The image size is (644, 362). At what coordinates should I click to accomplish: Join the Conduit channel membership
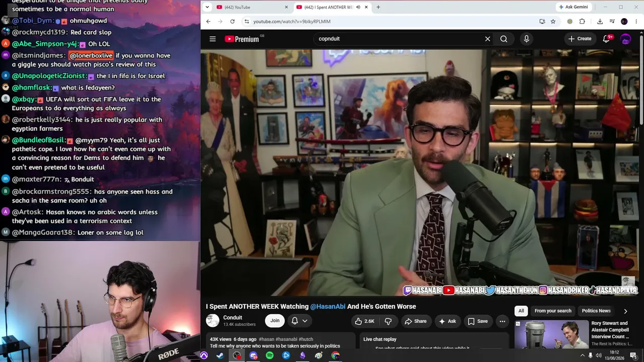275,321
